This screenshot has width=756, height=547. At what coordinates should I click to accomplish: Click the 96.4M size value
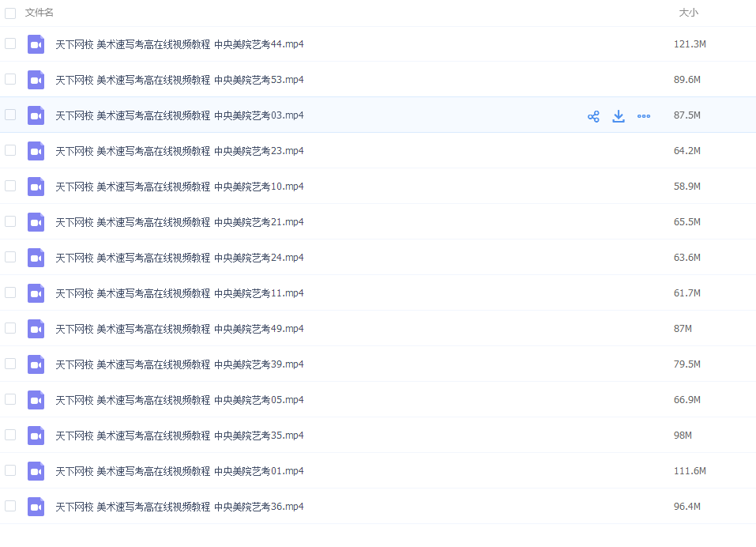[687, 507]
